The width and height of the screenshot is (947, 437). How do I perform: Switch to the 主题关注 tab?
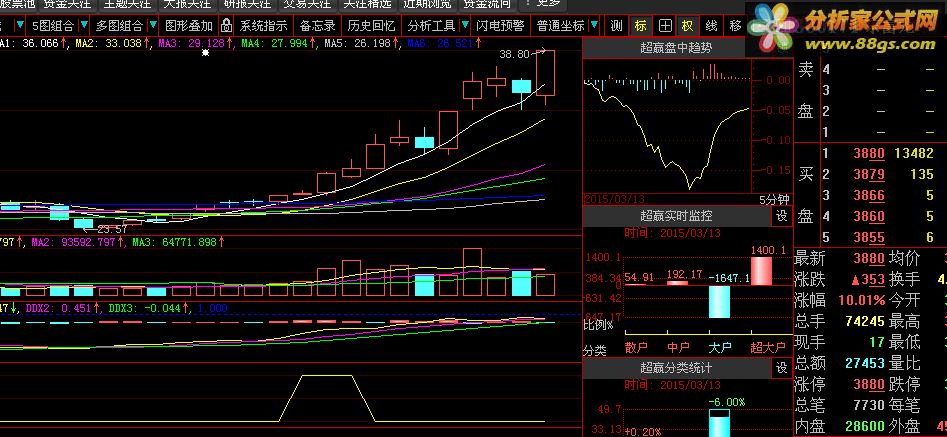point(126,4)
